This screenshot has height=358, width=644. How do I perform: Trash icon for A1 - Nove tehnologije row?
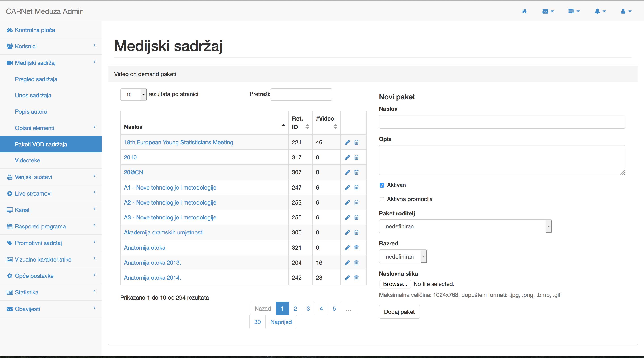coord(356,188)
